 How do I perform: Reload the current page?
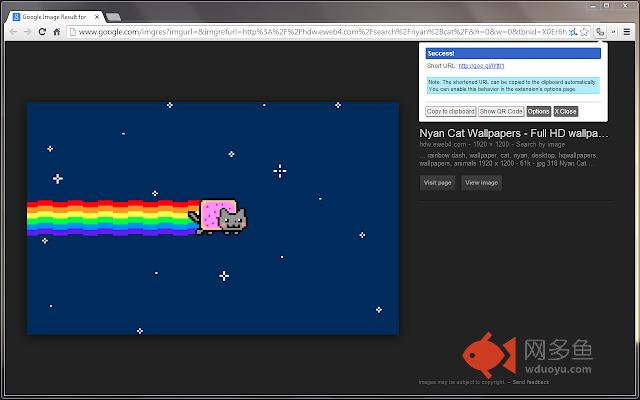pyautogui.click(x=42, y=31)
